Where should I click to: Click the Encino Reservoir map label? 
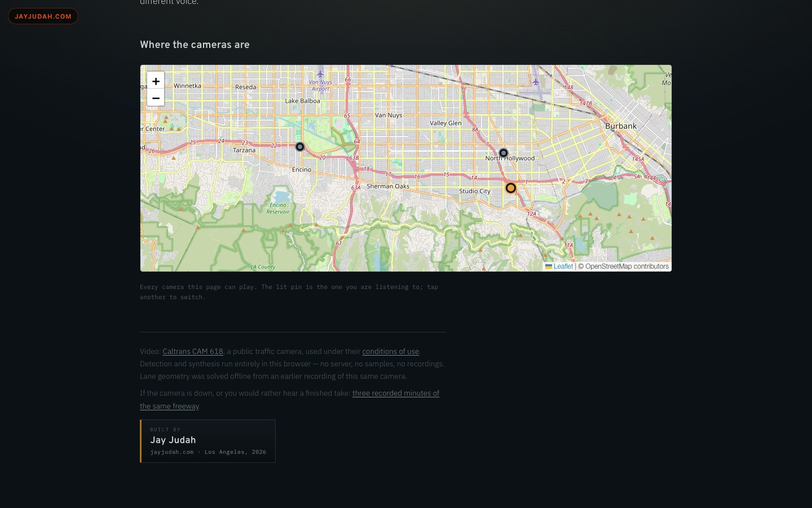278,208
